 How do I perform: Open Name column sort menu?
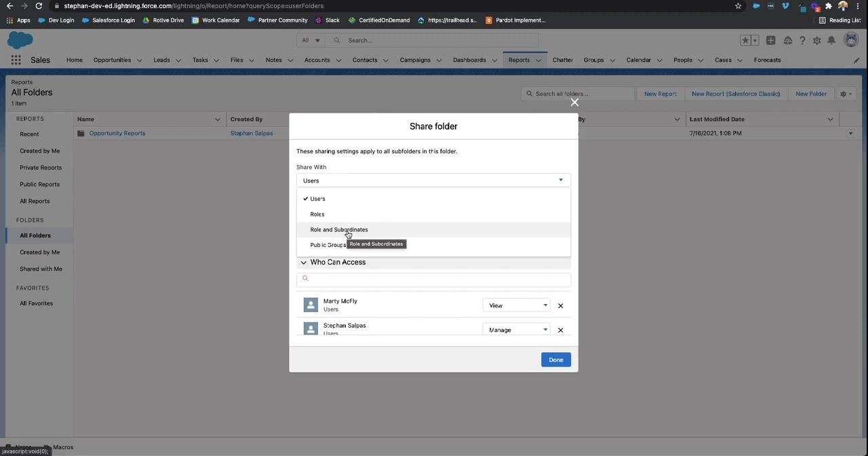[218, 119]
